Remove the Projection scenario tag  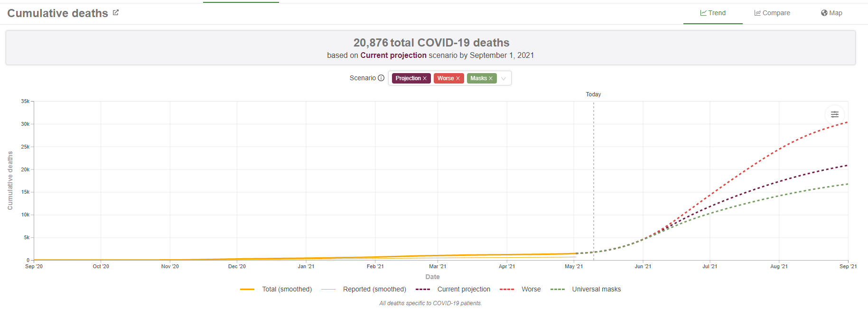tap(425, 79)
